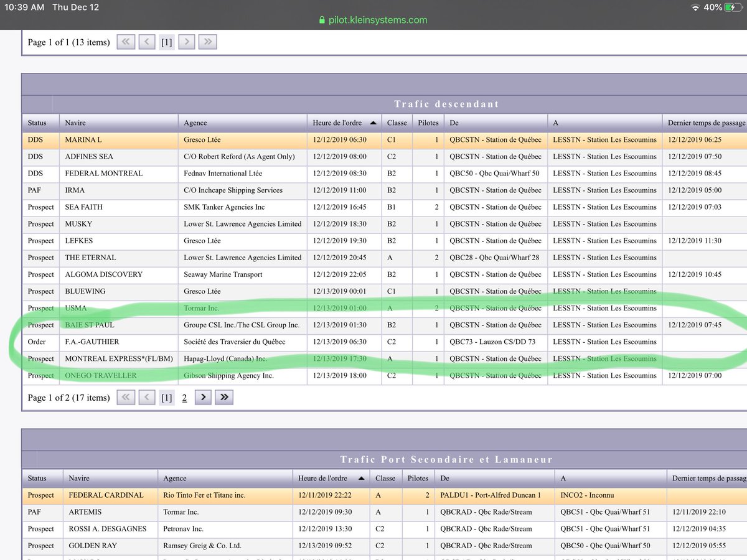Viewport: 747px width, 560px height.
Task: Select the BLUEWING ship name
Action: (x=85, y=291)
